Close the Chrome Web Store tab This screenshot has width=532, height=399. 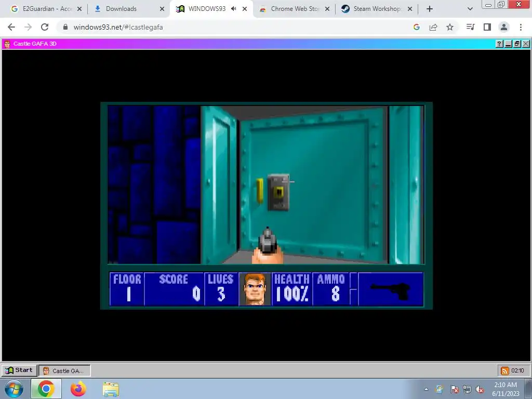pyautogui.click(x=327, y=9)
